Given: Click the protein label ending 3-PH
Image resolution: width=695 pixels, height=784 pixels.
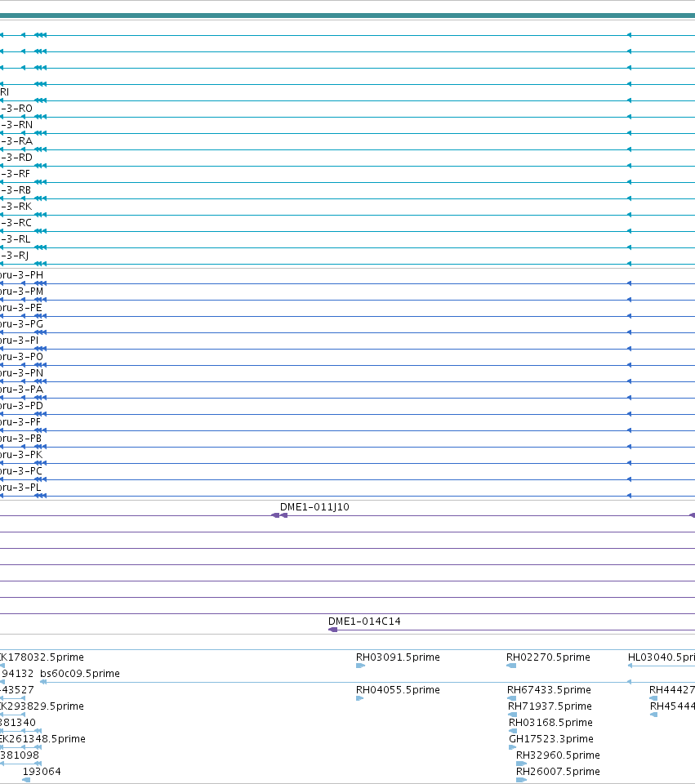Looking at the screenshot, I should (x=21, y=275).
